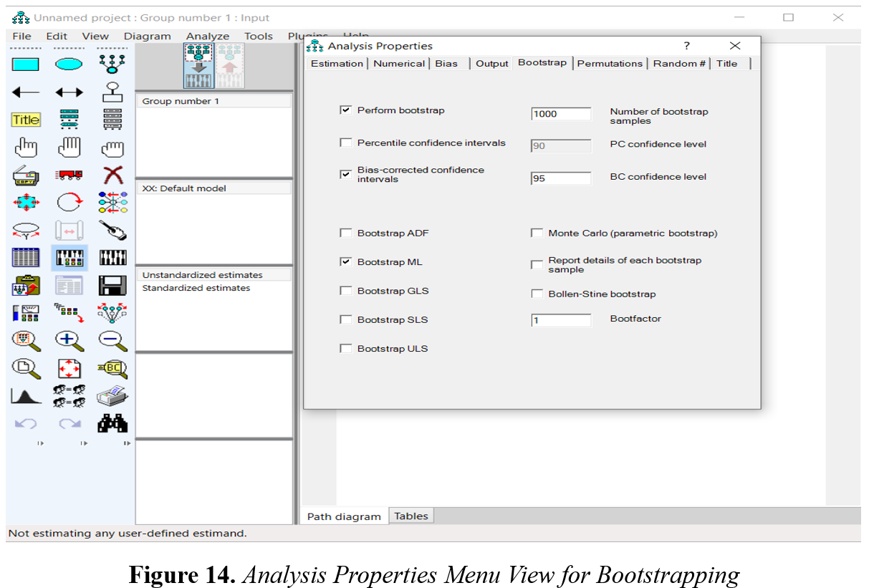The height and width of the screenshot is (588, 869).
Task: Select the Draw unobserved variables ellipse tool
Action: coord(69,64)
